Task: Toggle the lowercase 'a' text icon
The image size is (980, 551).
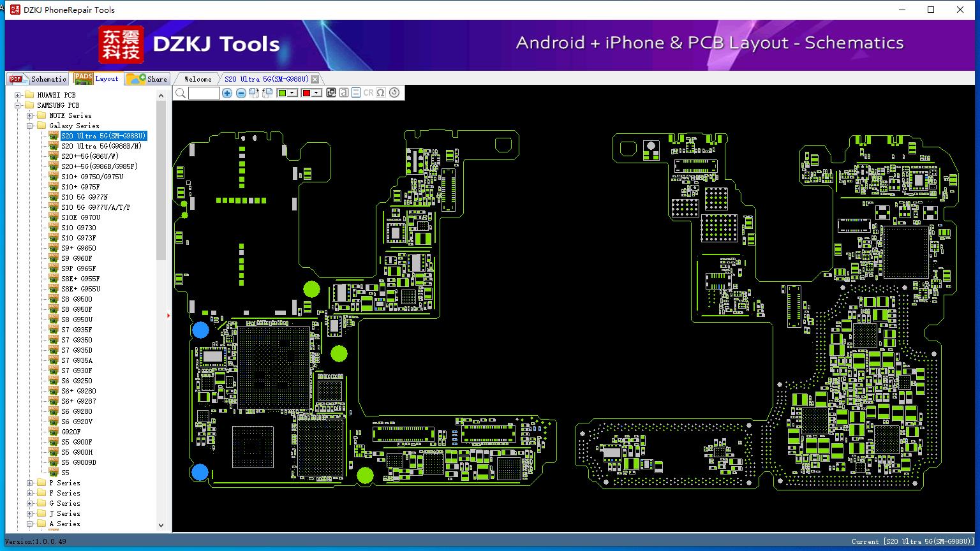Action: pyautogui.click(x=344, y=92)
